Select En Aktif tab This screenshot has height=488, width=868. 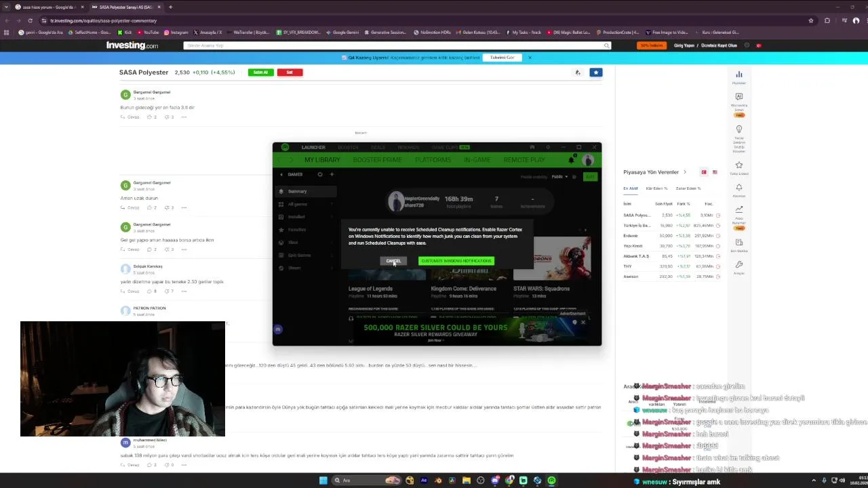pos(631,188)
